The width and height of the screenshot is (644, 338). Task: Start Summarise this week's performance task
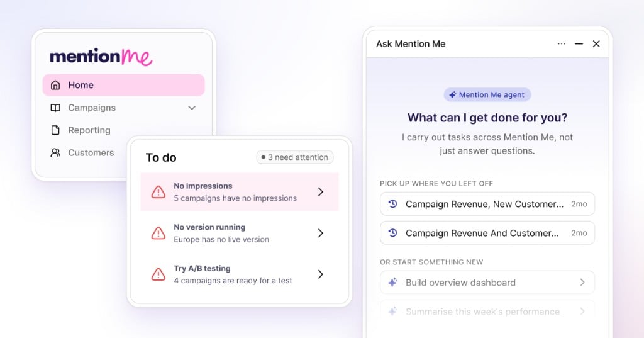click(x=487, y=312)
